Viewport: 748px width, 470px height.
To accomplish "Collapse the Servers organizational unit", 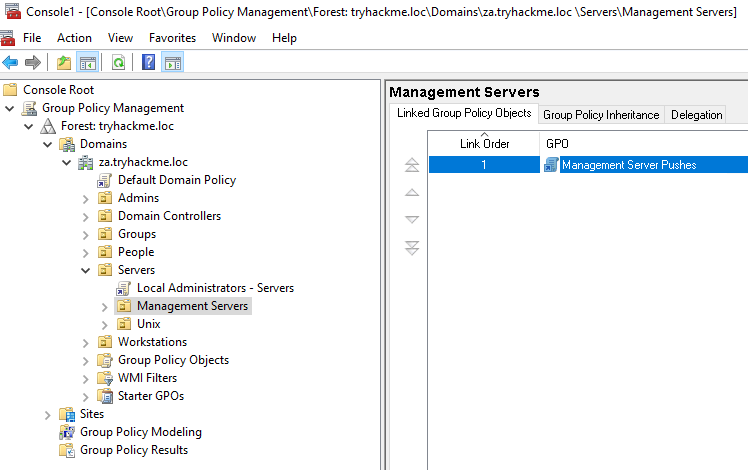I will 86,270.
